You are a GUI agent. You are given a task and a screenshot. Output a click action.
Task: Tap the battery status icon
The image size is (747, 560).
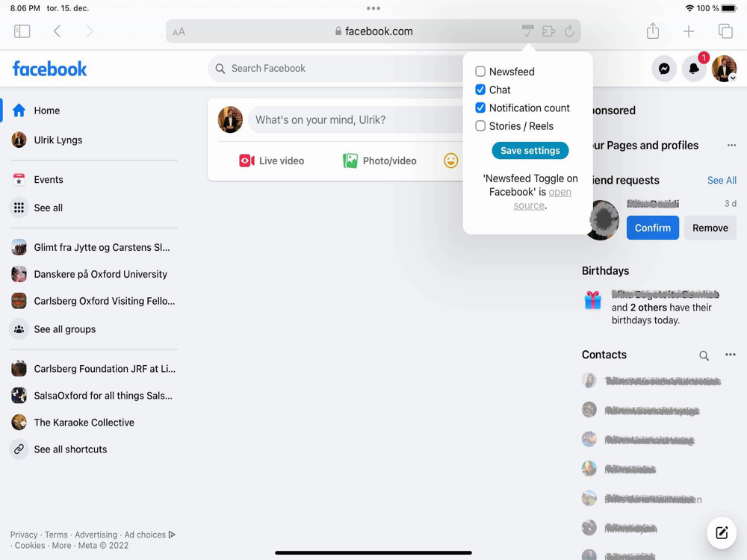tap(728, 8)
